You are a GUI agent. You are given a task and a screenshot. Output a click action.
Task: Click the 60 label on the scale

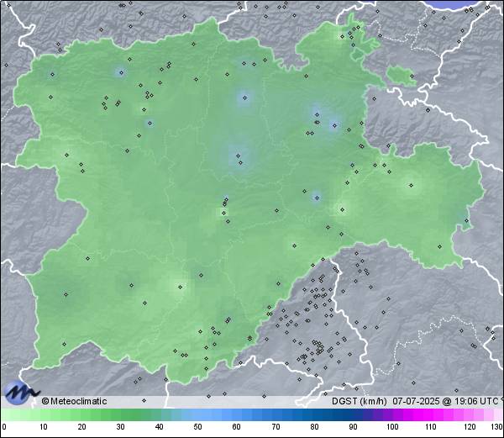pos(237,427)
